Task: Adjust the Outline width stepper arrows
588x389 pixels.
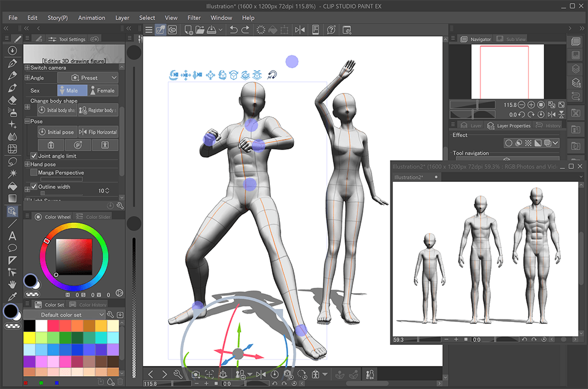Action: [107, 191]
